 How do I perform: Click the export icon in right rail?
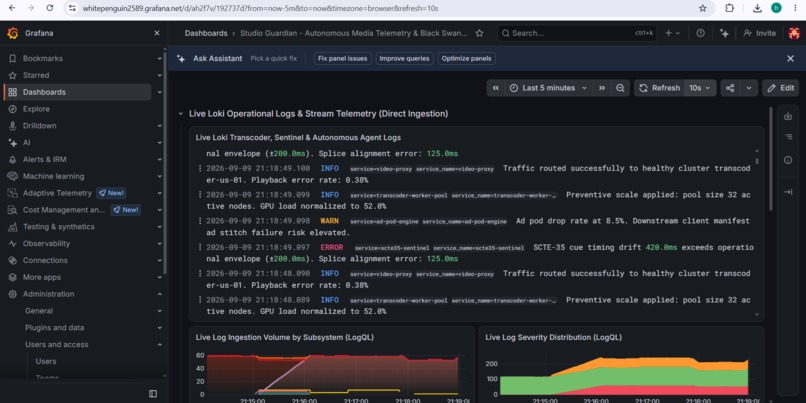(x=787, y=117)
